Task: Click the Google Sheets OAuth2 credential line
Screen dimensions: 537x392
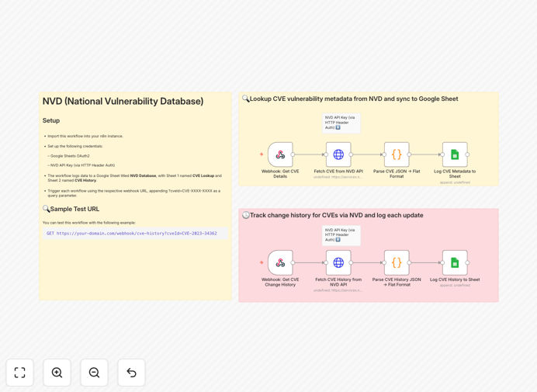Action: [68, 156]
